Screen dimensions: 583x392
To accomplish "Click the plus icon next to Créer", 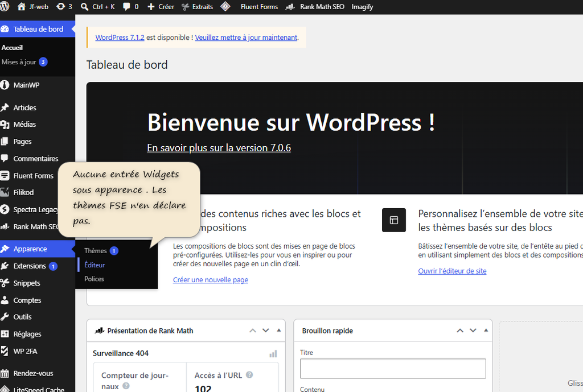I will 151,7.
